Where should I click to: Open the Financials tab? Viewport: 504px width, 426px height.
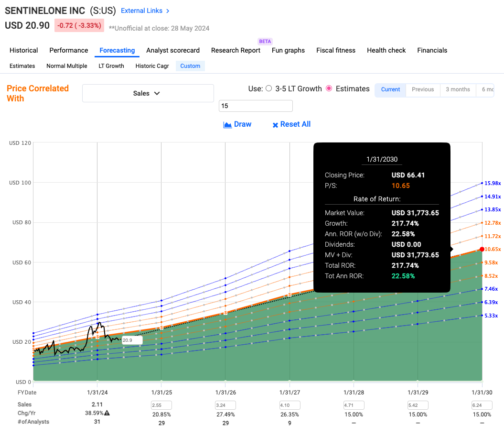tap(432, 50)
